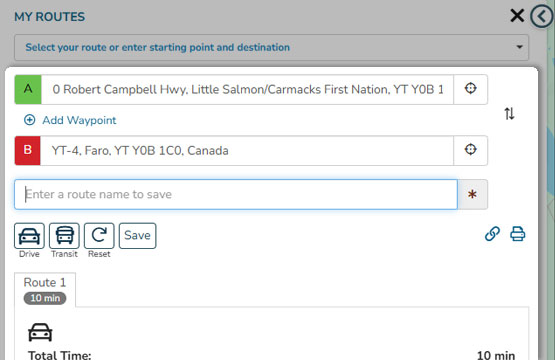The image size is (555, 360).
Task: Click the asterisk required marker
Action: (472, 194)
